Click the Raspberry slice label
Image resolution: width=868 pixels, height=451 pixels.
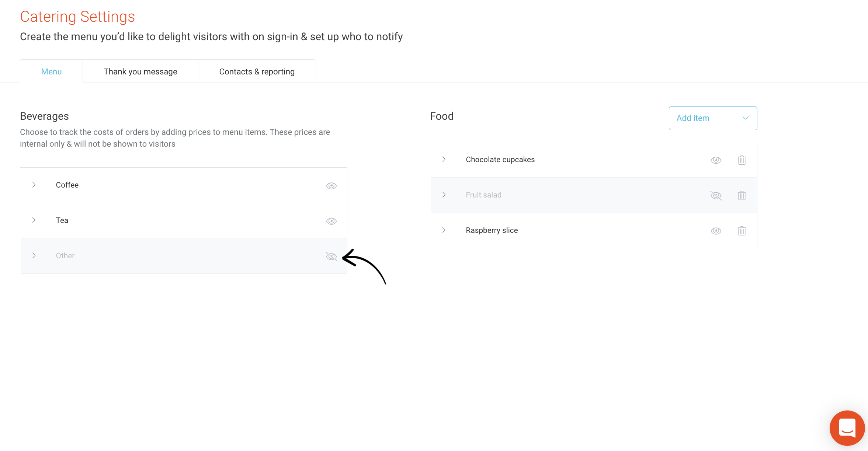tap(492, 230)
